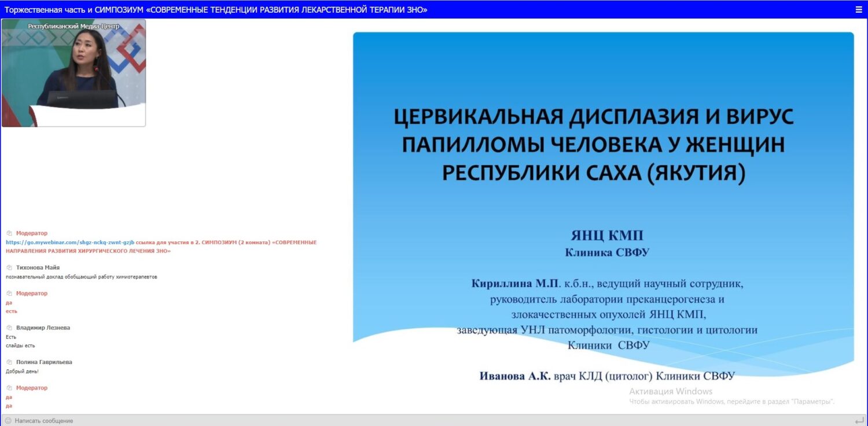The width and height of the screenshot is (868, 426).
Task: Click the icon beside Модератор's 'да есть' message
Action: 9,293
